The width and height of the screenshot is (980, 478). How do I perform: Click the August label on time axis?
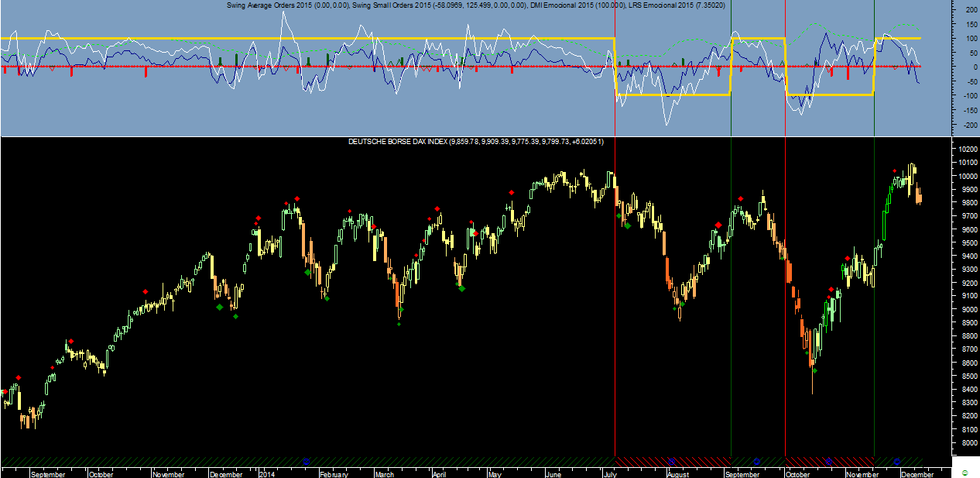click(x=677, y=474)
